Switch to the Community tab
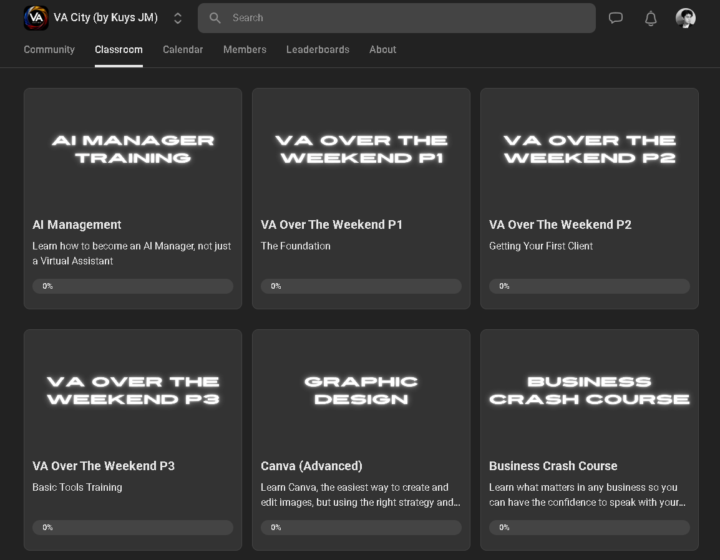Image resolution: width=720 pixels, height=560 pixels. pyautogui.click(x=49, y=50)
